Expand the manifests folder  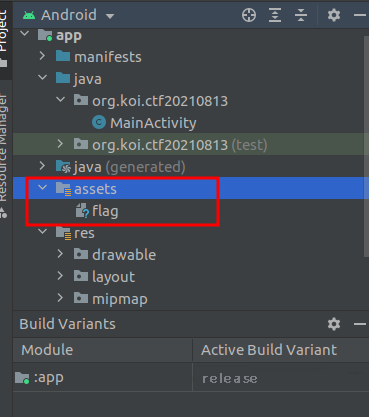coord(42,56)
